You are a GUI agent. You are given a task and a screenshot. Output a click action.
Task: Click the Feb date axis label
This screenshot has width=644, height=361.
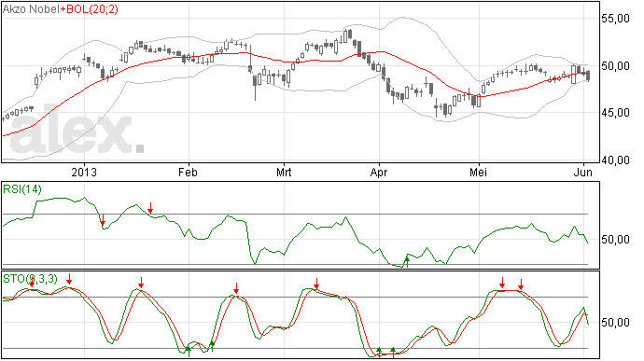point(189,172)
